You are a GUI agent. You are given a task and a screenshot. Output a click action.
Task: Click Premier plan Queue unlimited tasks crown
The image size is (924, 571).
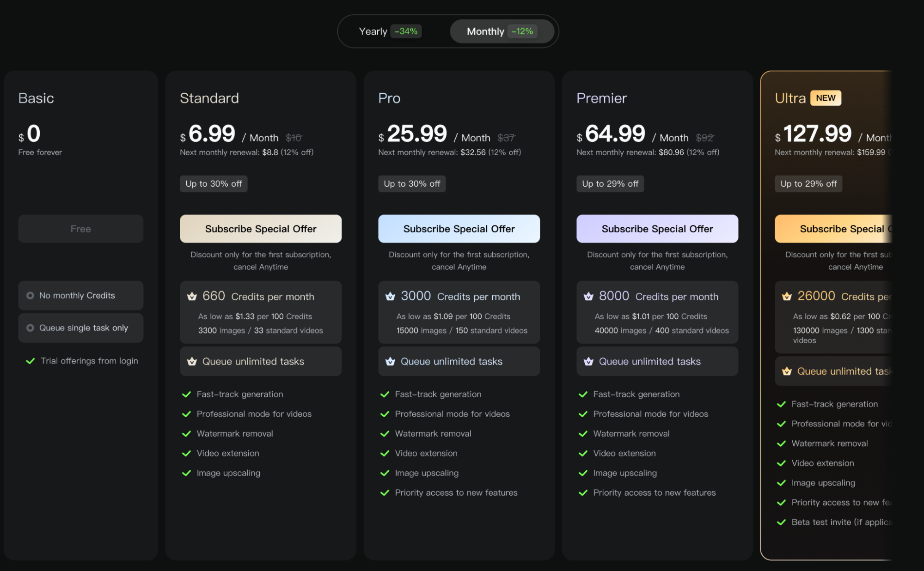point(588,362)
